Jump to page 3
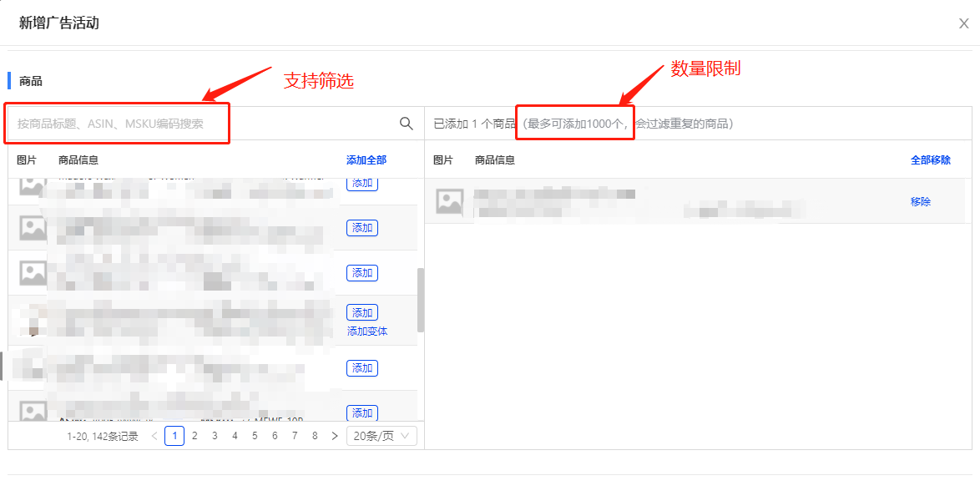 (x=215, y=436)
